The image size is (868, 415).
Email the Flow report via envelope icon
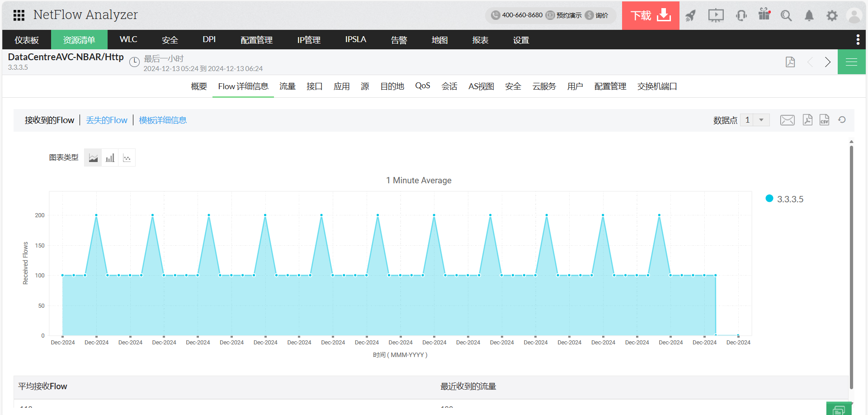pos(787,120)
